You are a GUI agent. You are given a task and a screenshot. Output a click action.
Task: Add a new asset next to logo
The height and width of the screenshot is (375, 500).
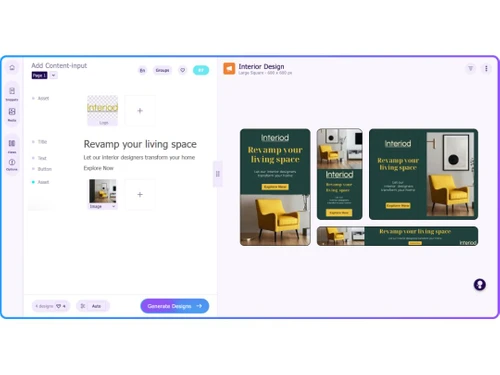point(140,111)
